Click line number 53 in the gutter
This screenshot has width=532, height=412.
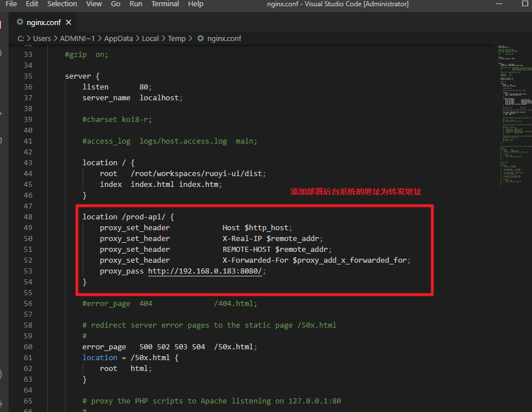(x=28, y=271)
